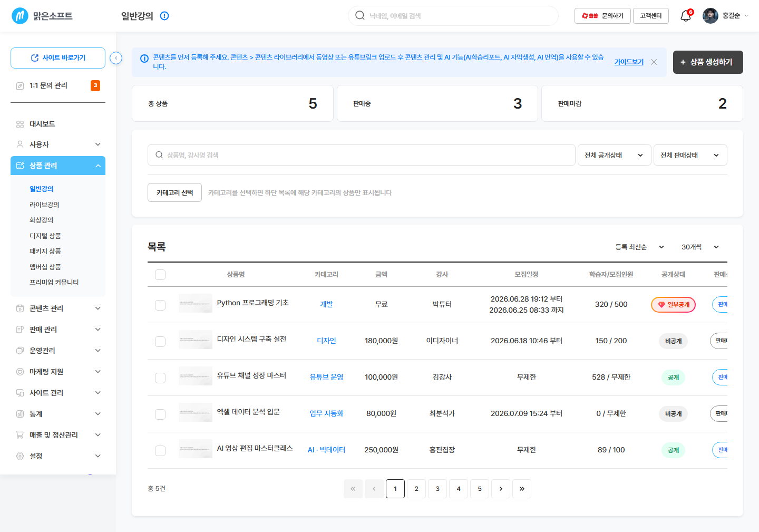Screen dimensions: 759x532
Task: Click the 콘텐츠 관리 sidebar icon
Action: [x=20, y=308]
